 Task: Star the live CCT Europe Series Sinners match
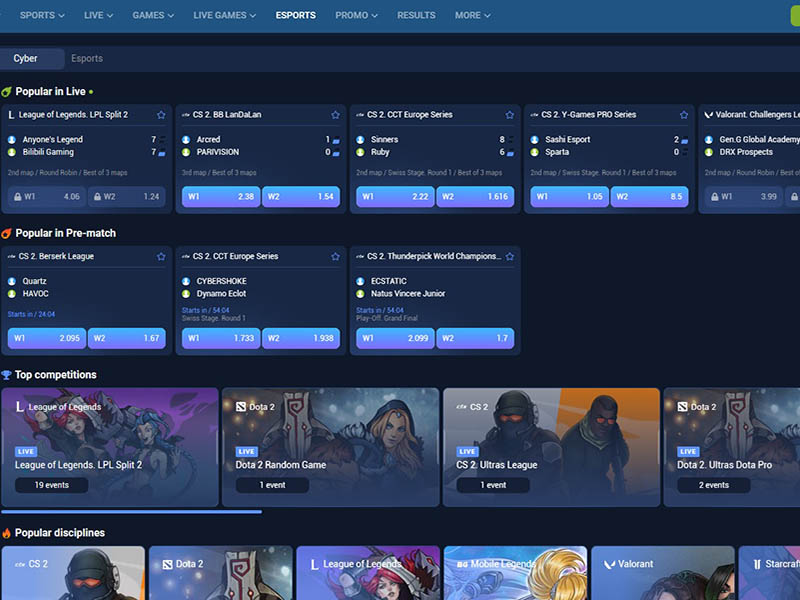coord(510,115)
